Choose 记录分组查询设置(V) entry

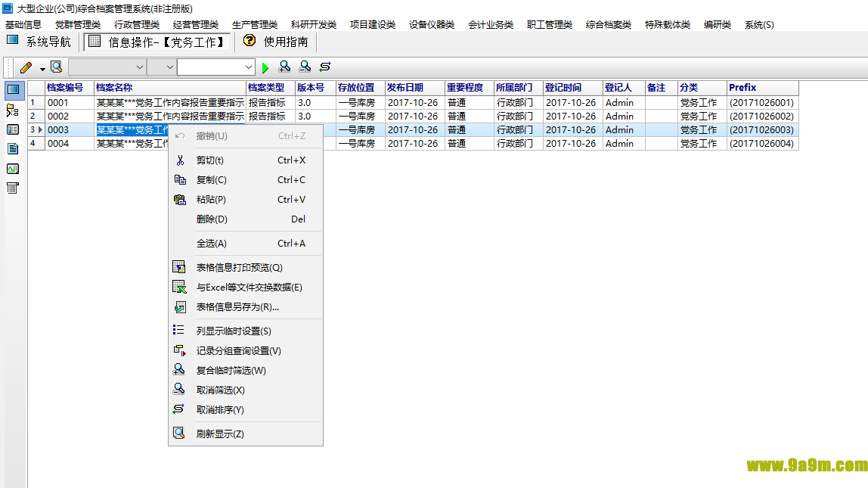click(246, 350)
